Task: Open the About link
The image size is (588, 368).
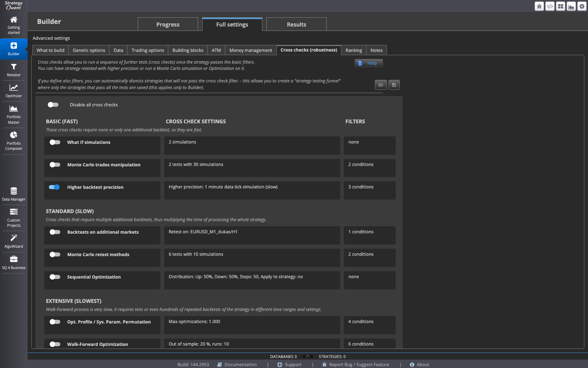Action: tap(419, 364)
